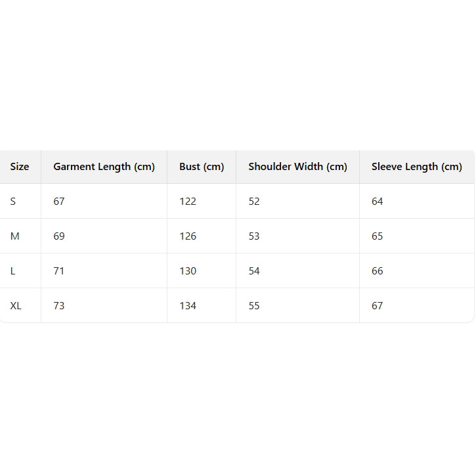The height and width of the screenshot is (476, 476).
Task: Click garment length value 73
Action: (59, 306)
